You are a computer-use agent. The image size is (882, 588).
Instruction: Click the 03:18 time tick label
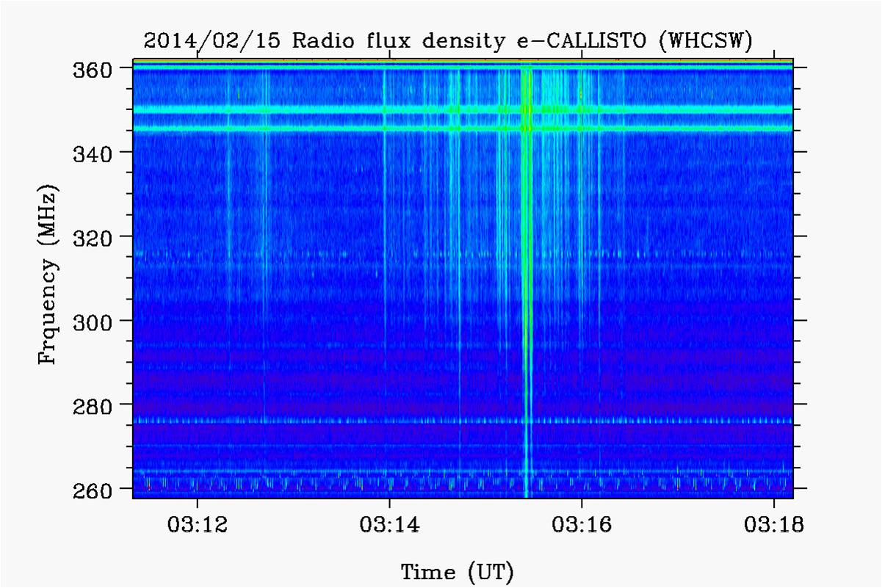pos(774,526)
